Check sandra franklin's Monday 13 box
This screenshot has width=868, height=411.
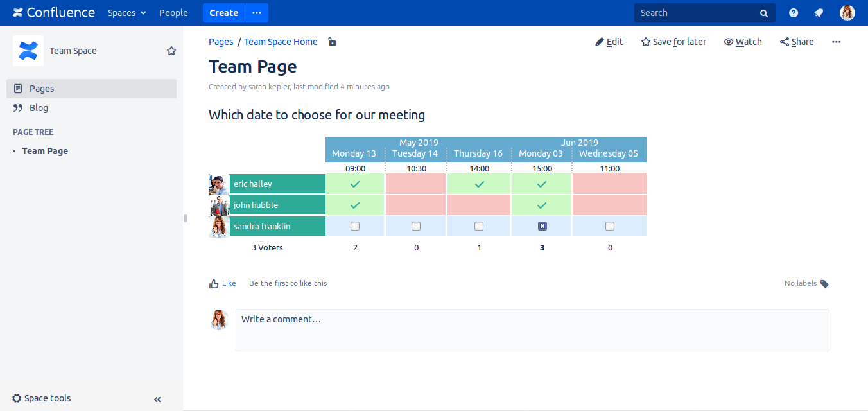pos(355,226)
